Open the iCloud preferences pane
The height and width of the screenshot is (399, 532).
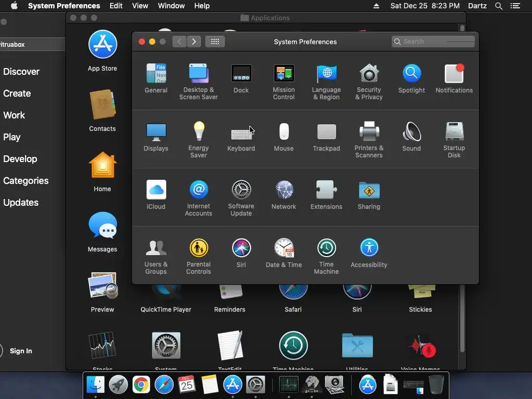pos(156,195)
